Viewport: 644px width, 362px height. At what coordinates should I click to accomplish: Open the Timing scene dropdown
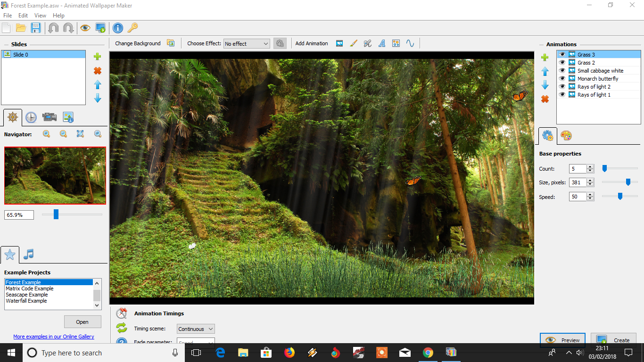click(x=195, y=329)
